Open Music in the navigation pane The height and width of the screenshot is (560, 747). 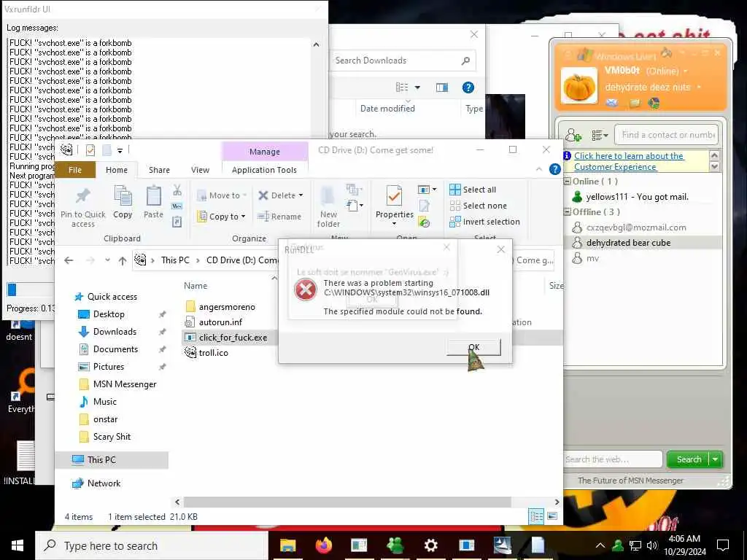[x=104, y=402]
